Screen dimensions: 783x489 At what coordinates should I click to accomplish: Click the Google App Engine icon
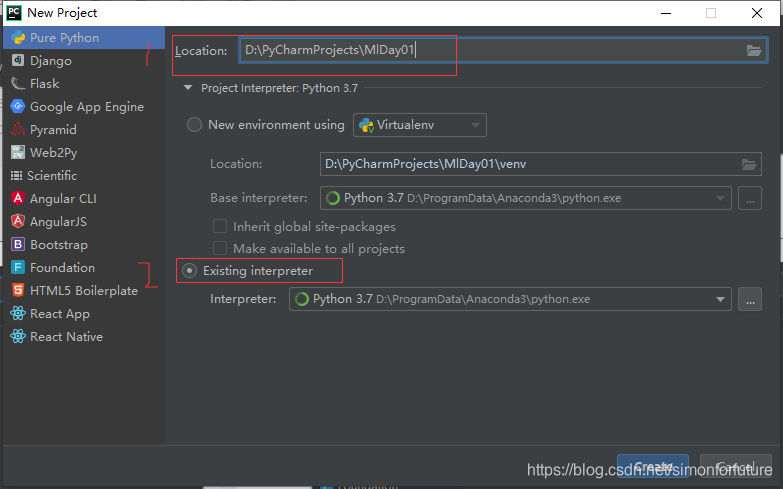coord(18,106)
